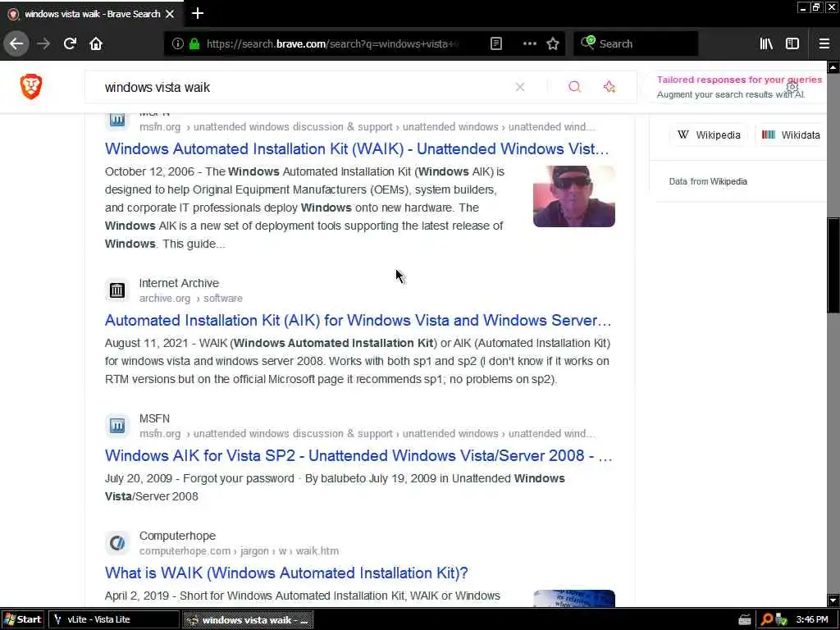The width and height of the screenshot is (840, 630).
Task: Click the keyboard icon in system tray
Action: click(x=744, y=620)
